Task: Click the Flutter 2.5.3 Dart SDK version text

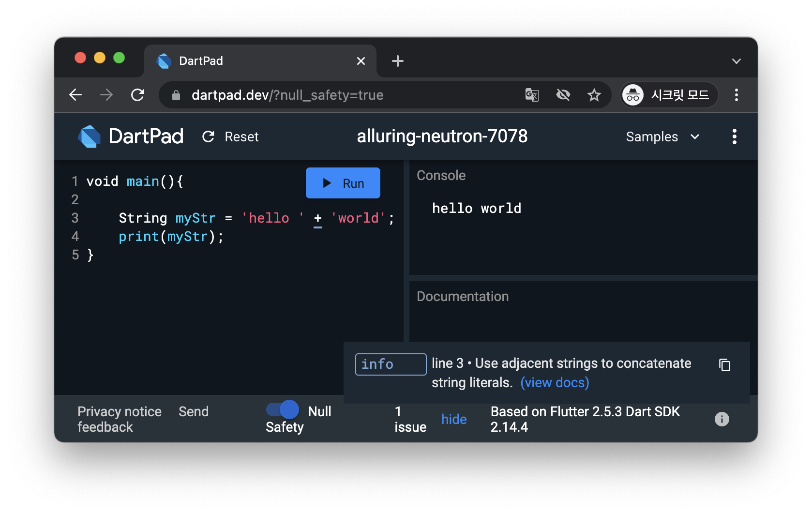Action: click(x=585, y=419)
